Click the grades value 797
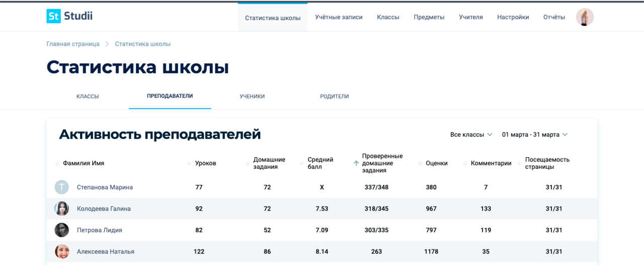Image resolution: width=644 pixels, height=268 pixels. [431, 230]
